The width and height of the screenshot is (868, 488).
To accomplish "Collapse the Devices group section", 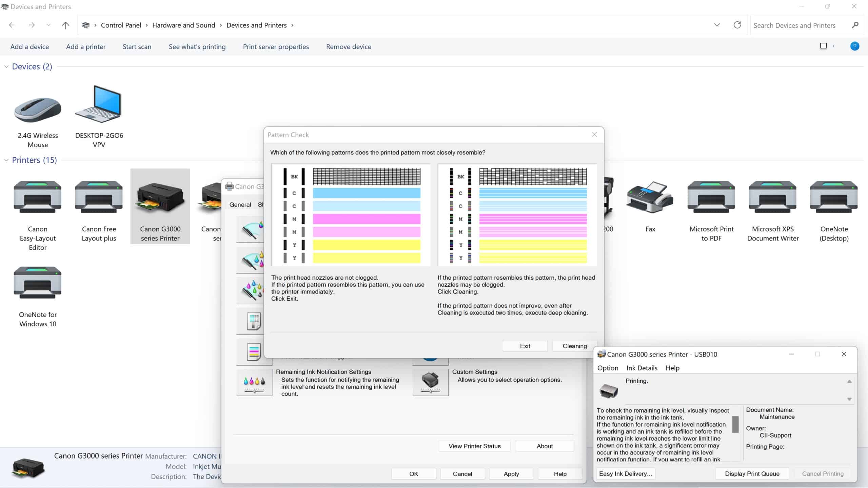I will pos(6,67).
